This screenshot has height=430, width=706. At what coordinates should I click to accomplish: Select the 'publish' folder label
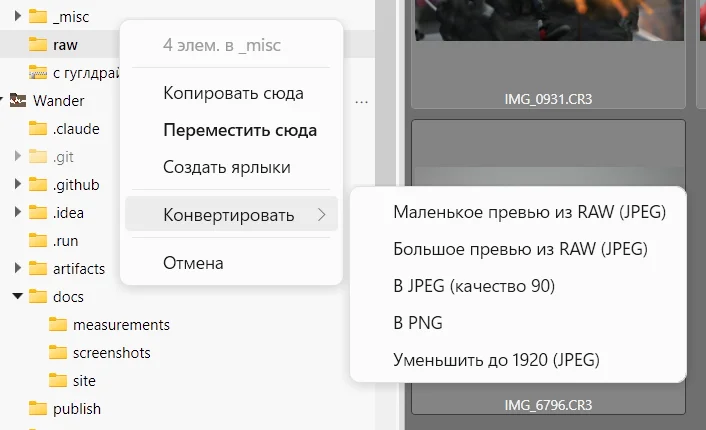point(77,409)
